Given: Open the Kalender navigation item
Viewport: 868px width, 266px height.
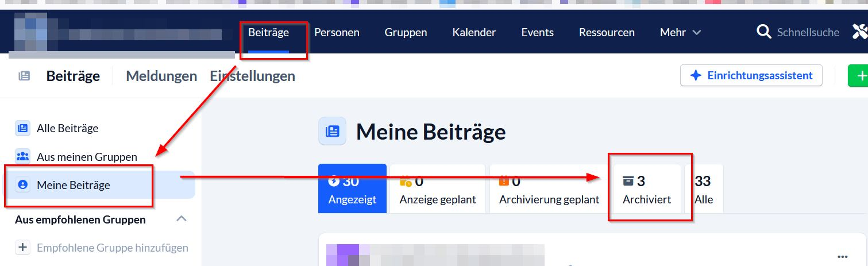Looking at the screenshot, I should [x=474, y=32].
